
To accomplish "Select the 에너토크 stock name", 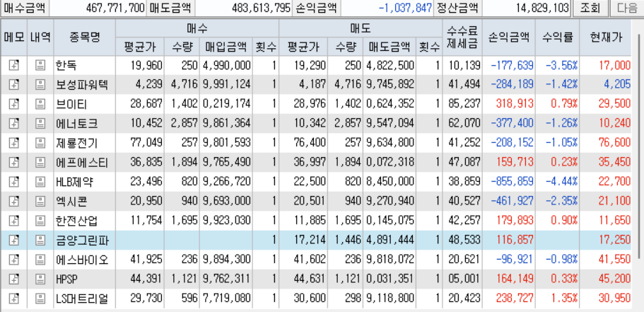I will pyautogui.click(x=77, y=124).
